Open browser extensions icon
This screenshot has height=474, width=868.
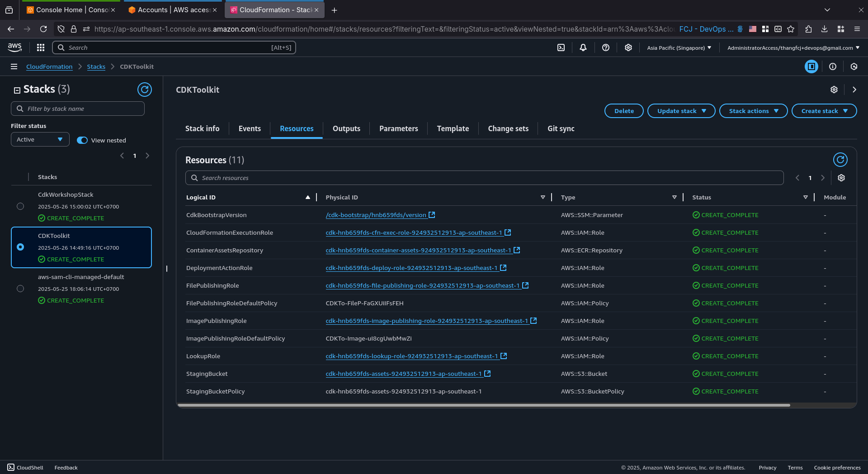809,29
